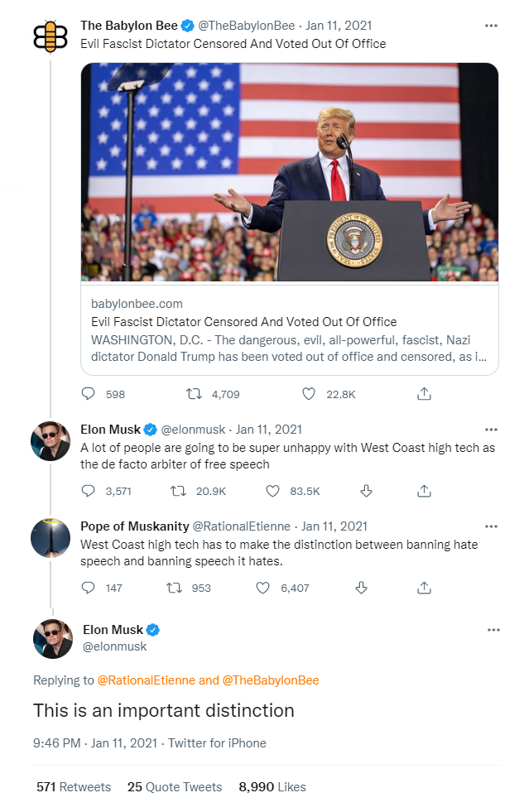Screen dimensions: 524x812
Task: Reply to The Babylon Bee tweet
Action: pyautogui.click(x=89, y=394)
